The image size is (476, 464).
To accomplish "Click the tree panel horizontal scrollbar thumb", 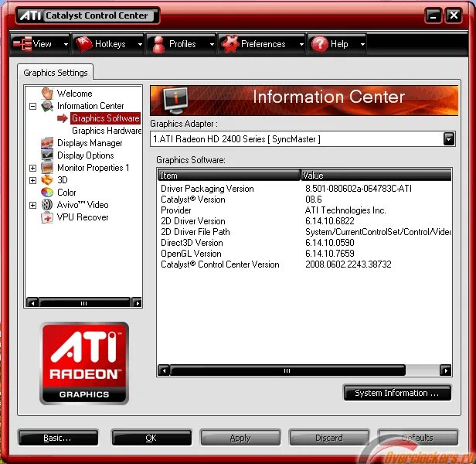I will (x=84, y=303).
